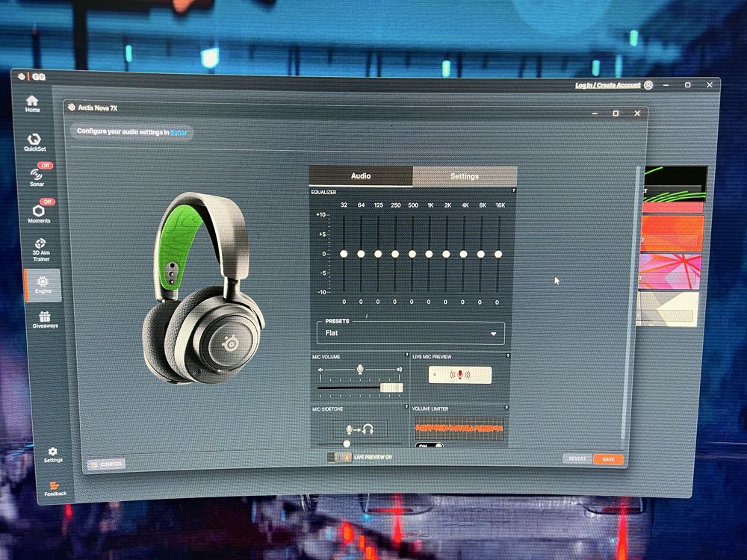The height and width of the screenshot is (560, 747).
Task: Click the orange Save button
Action: pyautogui.click(x=608, y=459)
